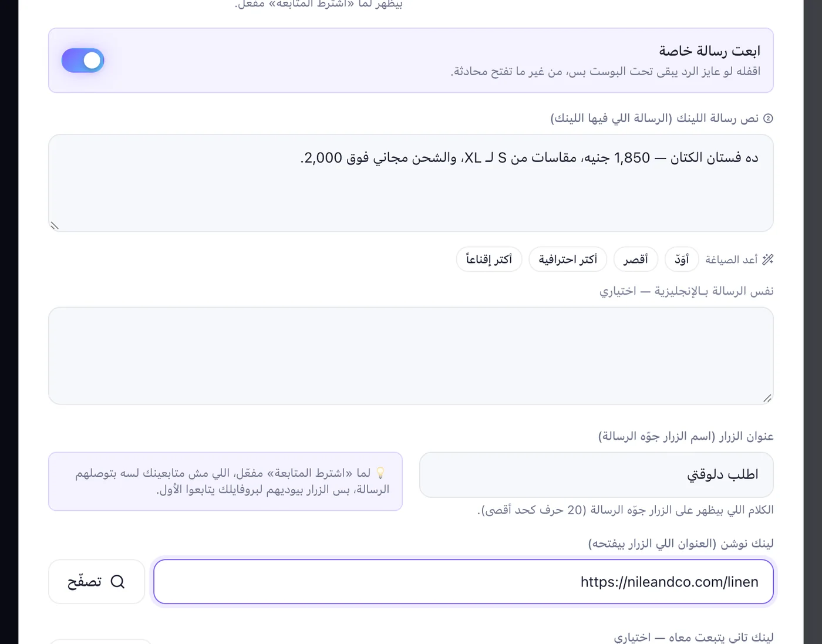
Task: Click the label لينك تاني يتبعت معاه — اختياري
Action: click(x=694, y=637)
